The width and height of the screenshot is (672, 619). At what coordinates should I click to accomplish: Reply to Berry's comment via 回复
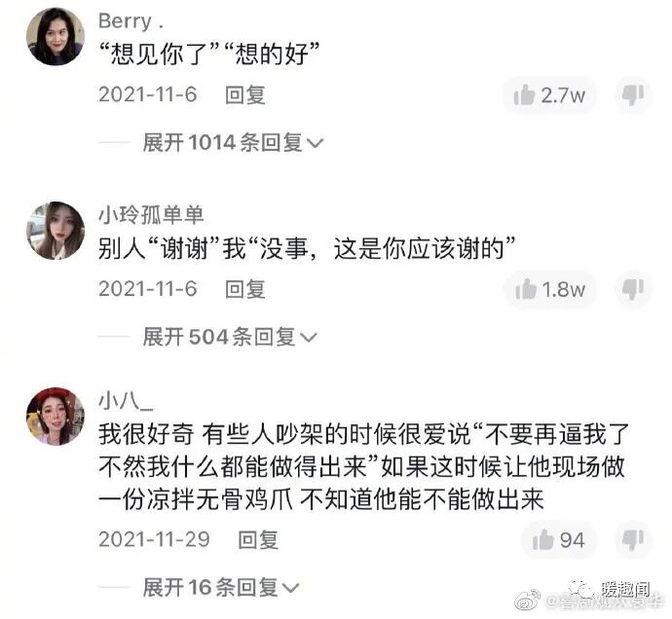tap(245, 94)
